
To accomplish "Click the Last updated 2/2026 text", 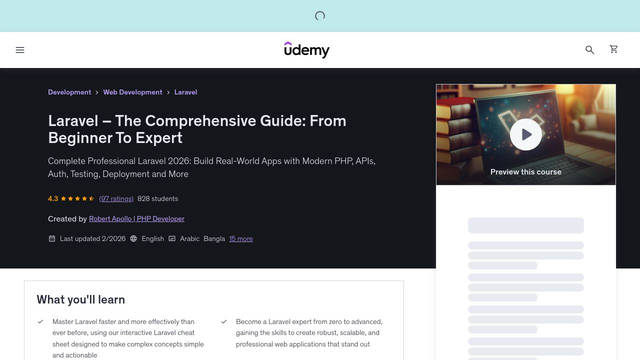I will pyautogui.click(x=93, y=239).
